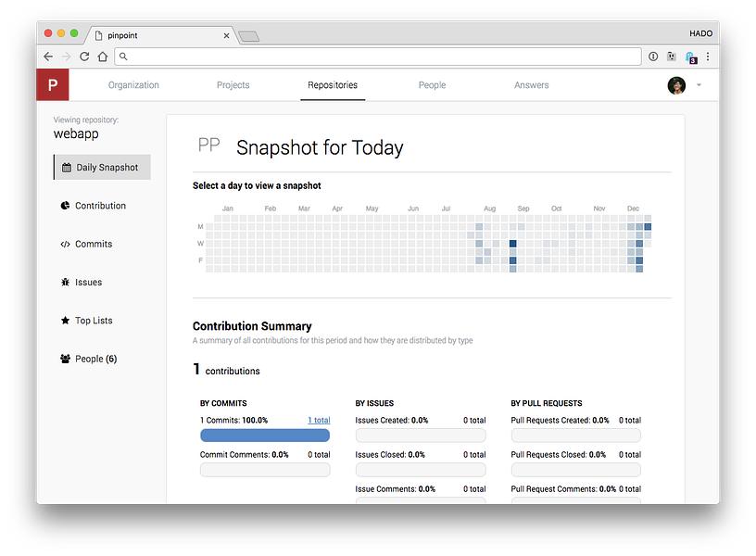Click the red Pinpoint P logo
756x556 pixels.
click(x=53, y=85)
